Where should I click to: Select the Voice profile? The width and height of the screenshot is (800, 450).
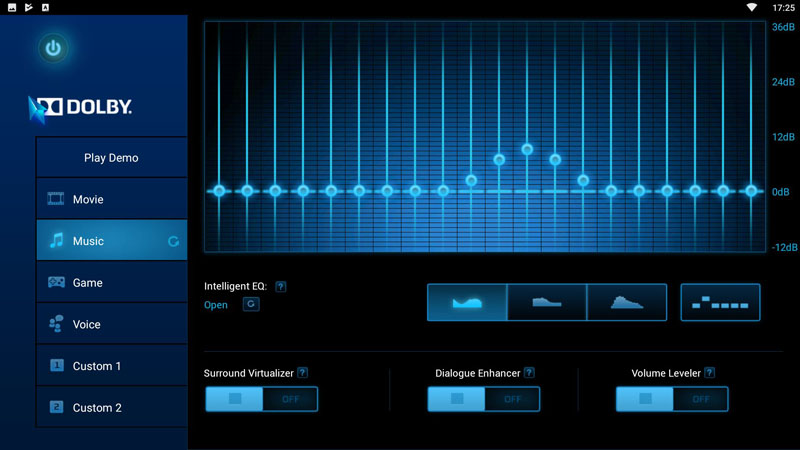click(x=112, y=324)
